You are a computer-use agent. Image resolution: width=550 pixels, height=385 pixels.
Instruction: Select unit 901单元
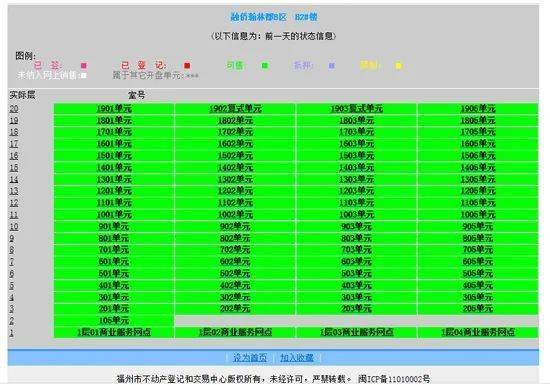pos(114,227)
